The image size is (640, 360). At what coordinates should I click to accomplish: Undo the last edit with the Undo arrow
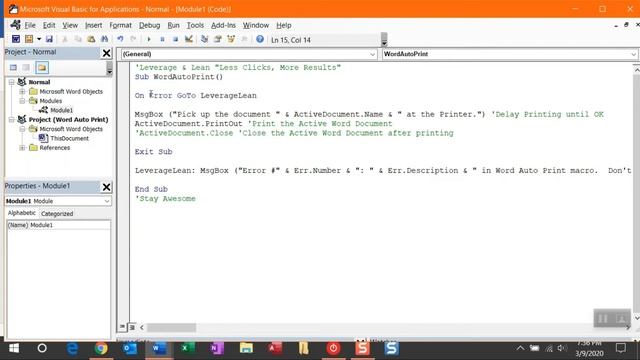click(x=120, y=39)
